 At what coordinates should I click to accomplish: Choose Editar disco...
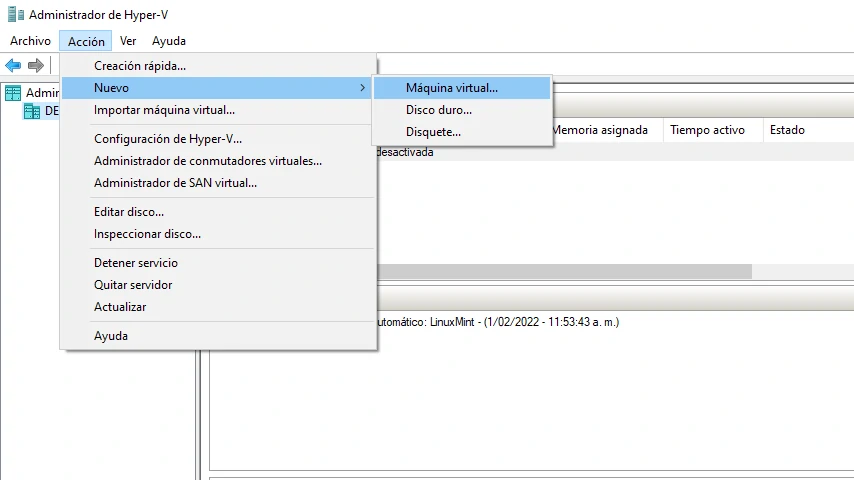click(x=218, y=212)
